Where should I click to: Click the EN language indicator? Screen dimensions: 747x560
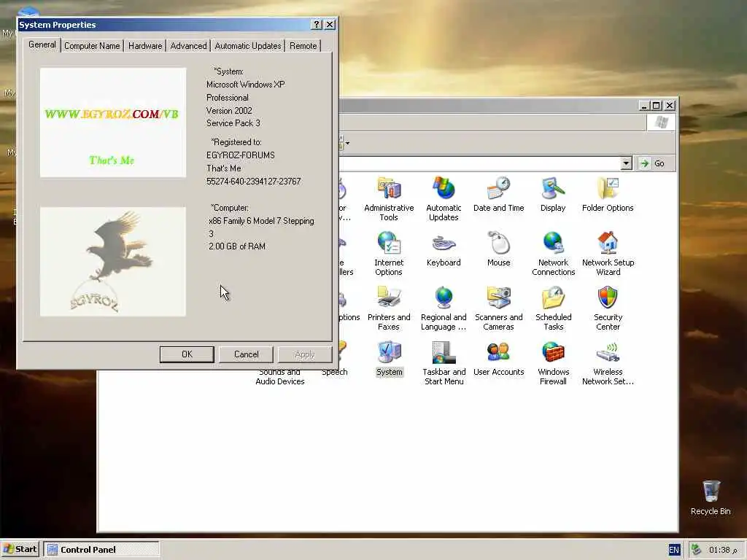tap(673, 550)
